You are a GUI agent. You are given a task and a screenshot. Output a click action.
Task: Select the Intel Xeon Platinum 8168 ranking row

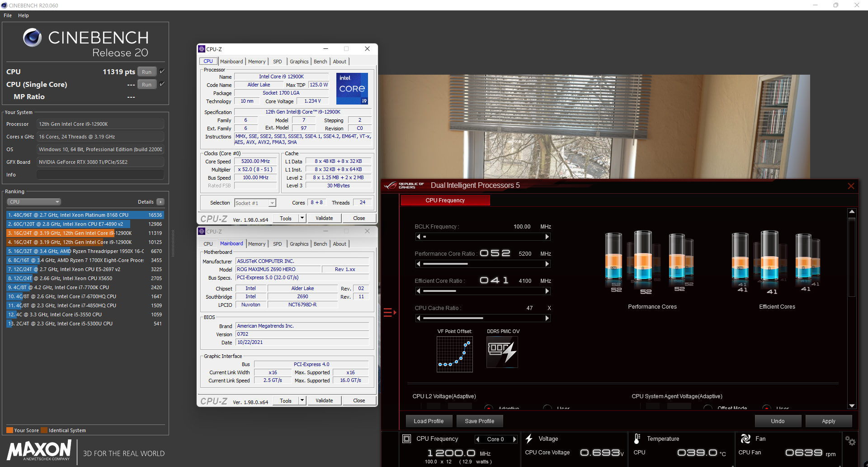[x=85, y=215]
